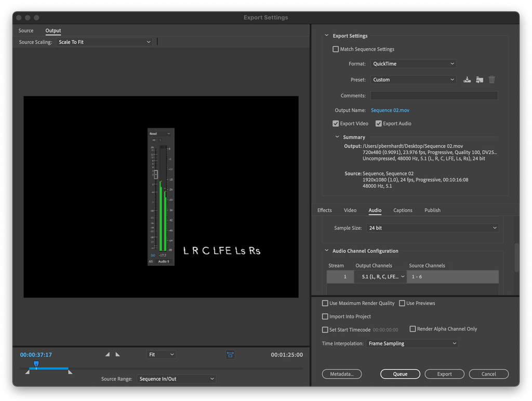This screenshot has height=401, width=532.
Task: Click the Set Out Point triangle icon
Action: (117, 354)
